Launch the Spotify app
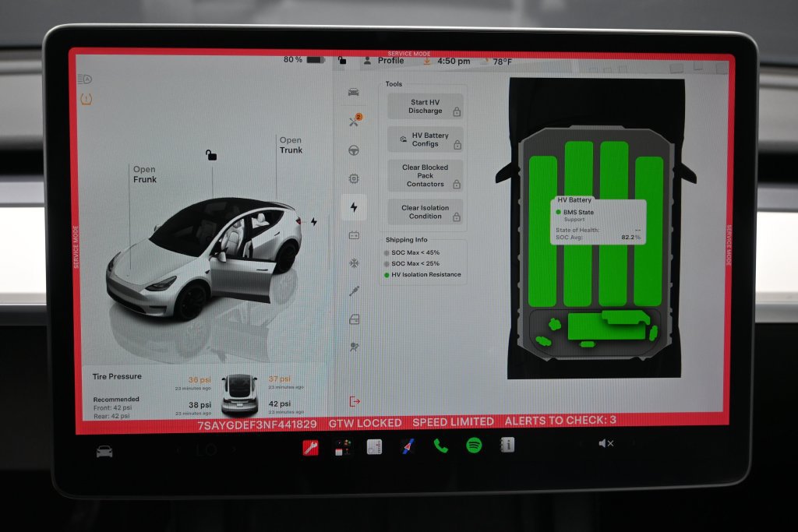This screenshot has height=532, width=798. click(474, 446)
